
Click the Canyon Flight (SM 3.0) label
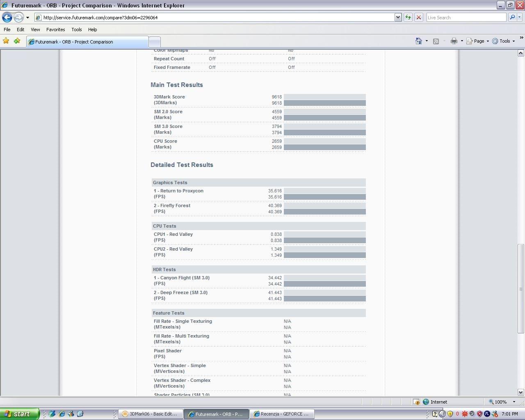(182, 278)
